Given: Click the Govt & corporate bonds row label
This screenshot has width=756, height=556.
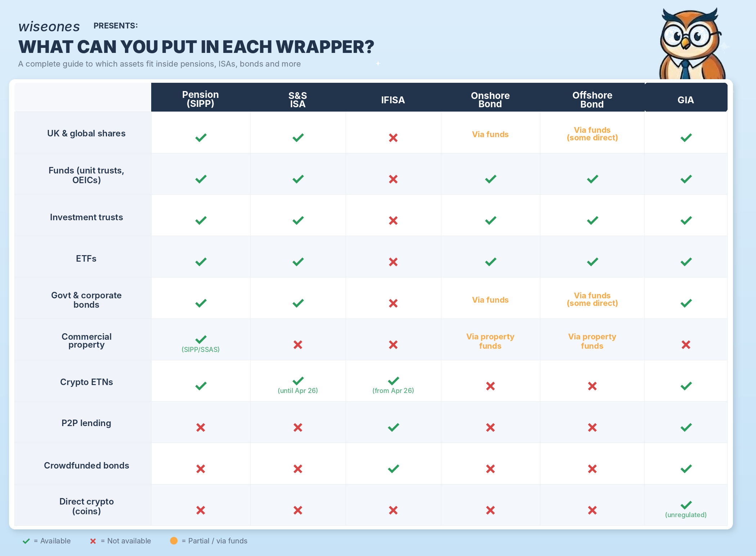Looking at the screenshot, I should tap(86, 300).
